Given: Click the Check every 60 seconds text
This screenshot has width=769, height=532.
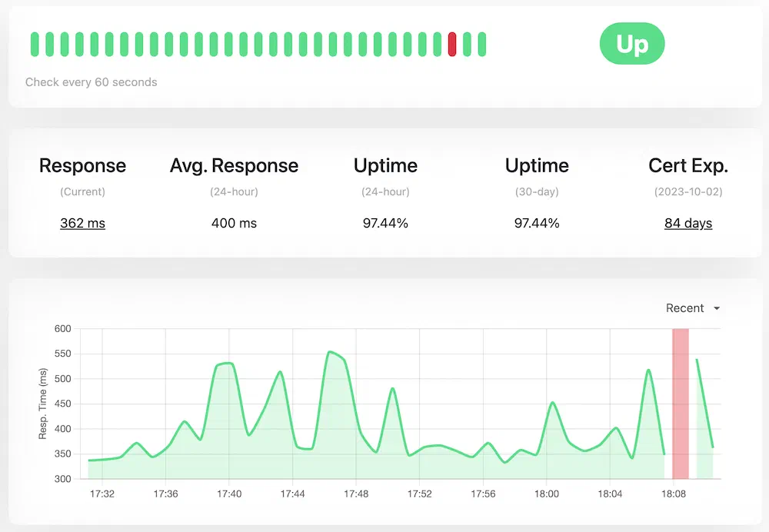Looking at the screenshot, I should (x=92, y=82).
